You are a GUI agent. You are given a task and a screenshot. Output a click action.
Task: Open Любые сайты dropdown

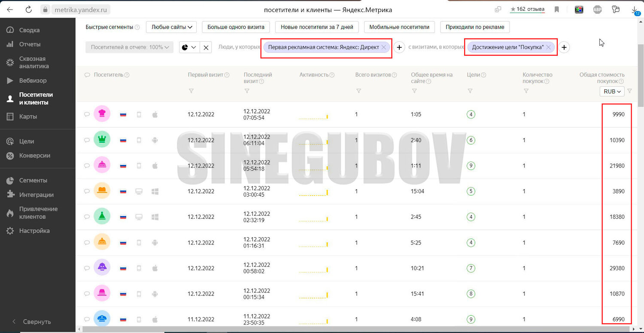click(x=171, y=27)
